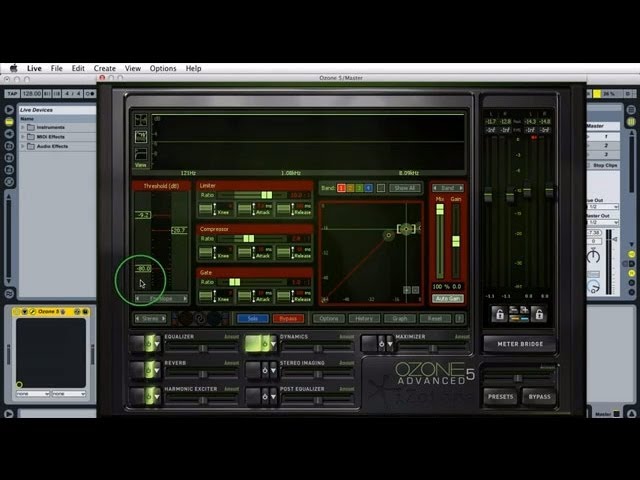Expand the MIDI Effects folder
The width and height of the screenshot is (640, 480).
pos(23,137)
